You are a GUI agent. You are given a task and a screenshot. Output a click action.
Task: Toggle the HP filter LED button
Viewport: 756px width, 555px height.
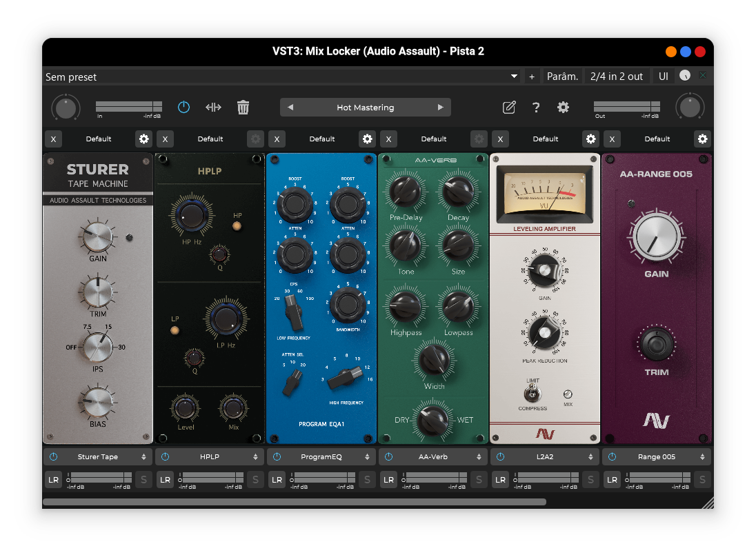237,225
